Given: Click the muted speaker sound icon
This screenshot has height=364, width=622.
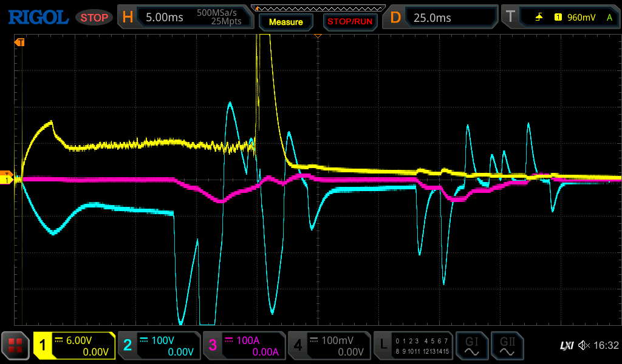Looking at the screenshot, I should (584, 346).
